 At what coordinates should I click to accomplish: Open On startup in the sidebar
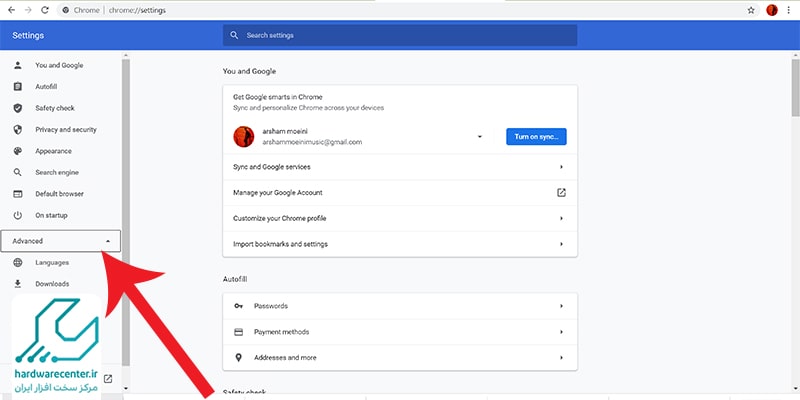(x=51, y=215)
